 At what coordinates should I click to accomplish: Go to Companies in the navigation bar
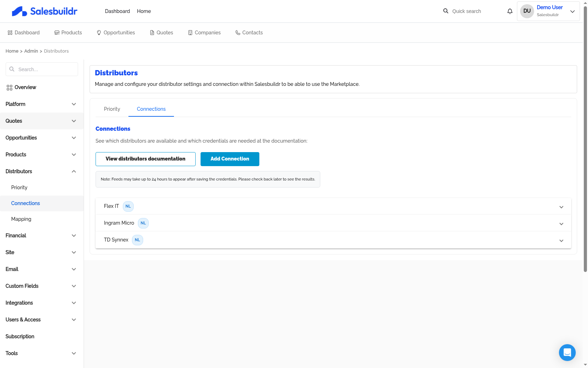point(204,33)
